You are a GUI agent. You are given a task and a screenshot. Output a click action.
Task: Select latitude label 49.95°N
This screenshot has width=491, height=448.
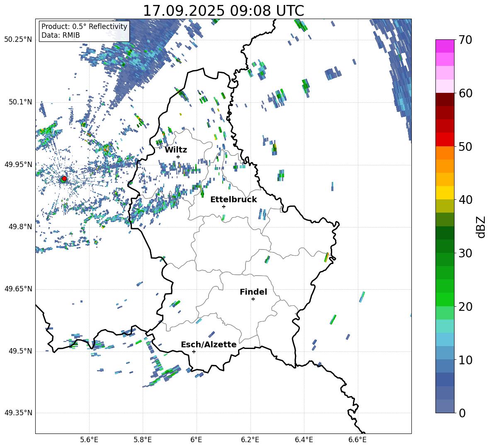coord(18,165)
